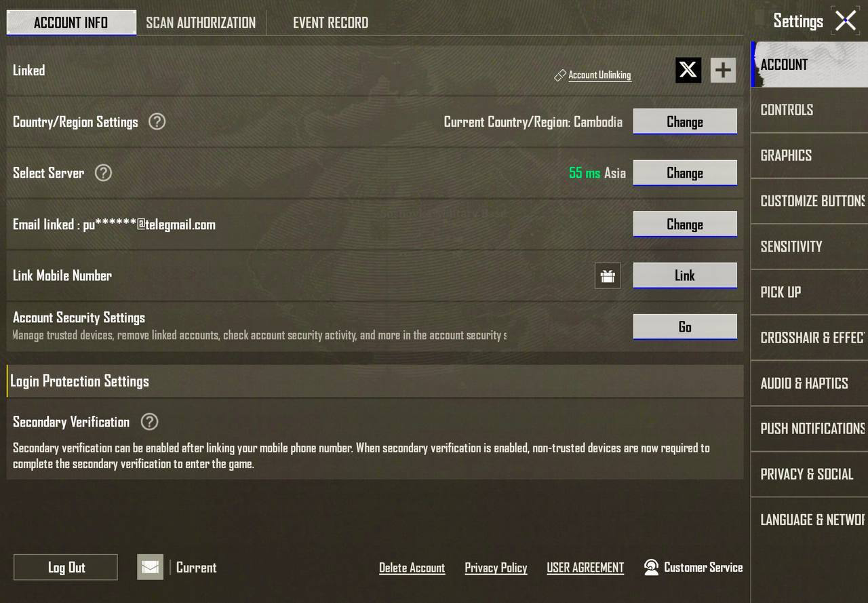Click the email envelope icon near Log Out
Image resolution: width=868 pixels, height=603 pixels.
pos(150,567)
